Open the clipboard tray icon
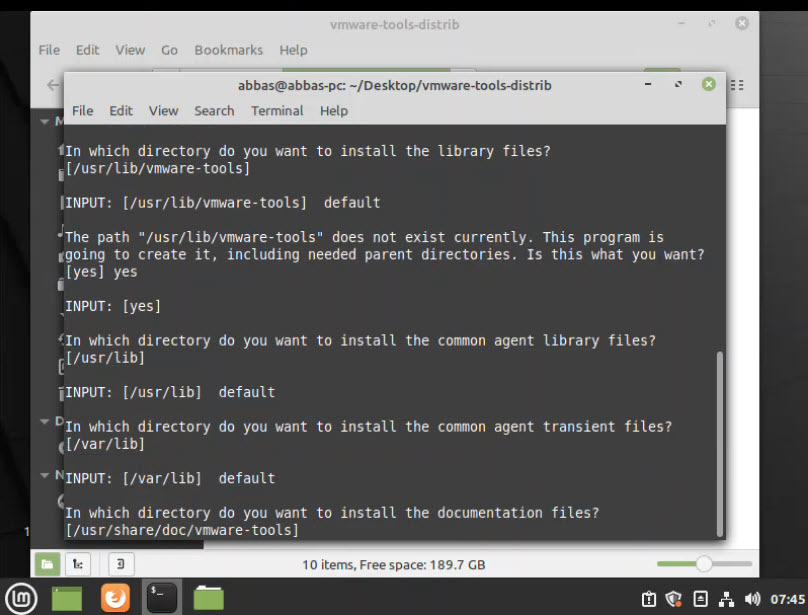Screen dimensions: 808x615 pyautogui.click(x=649, y=599)
